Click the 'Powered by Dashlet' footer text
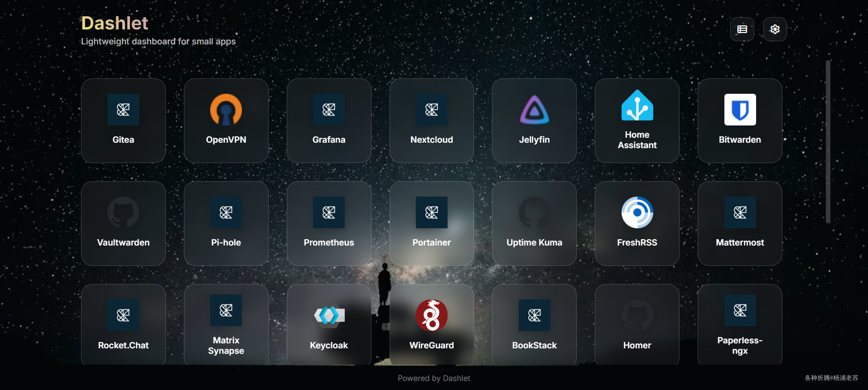 coord(434,378)
